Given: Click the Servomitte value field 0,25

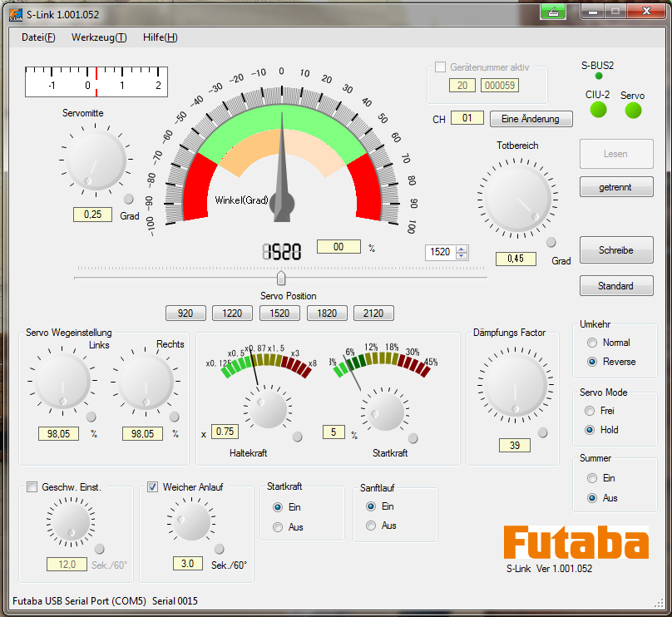Looking at the screenshot, I should 92,215.
